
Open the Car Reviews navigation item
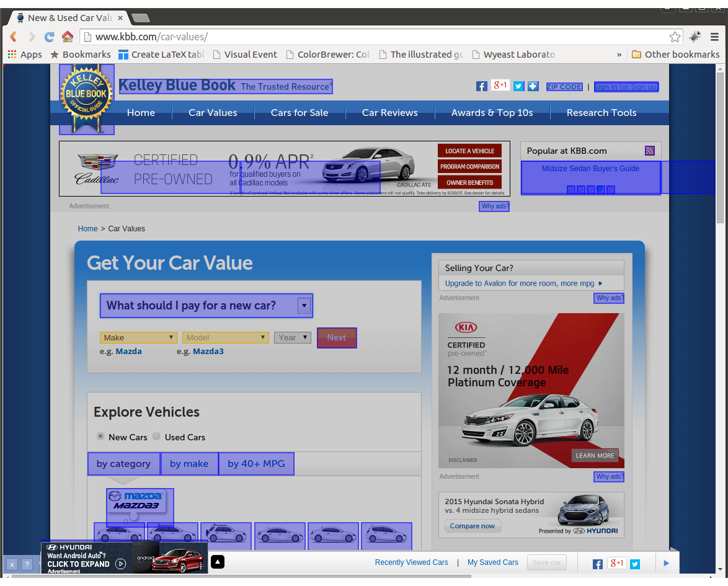click(389, 113)
